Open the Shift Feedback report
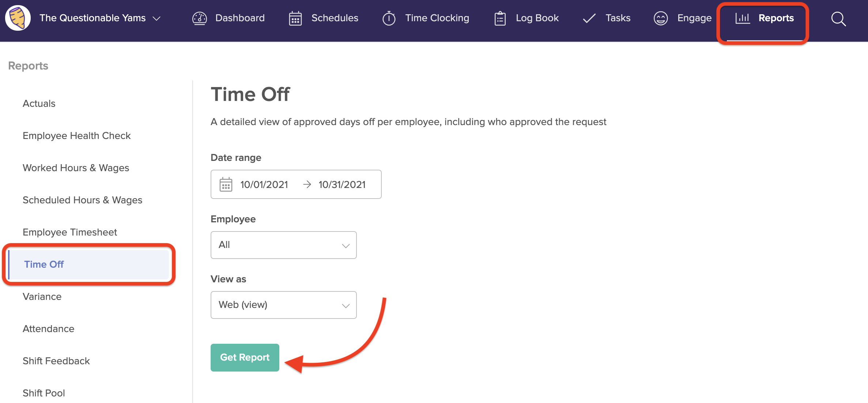Image resolution: width=868 pixels, height=403 pixels. coord(56,361)
